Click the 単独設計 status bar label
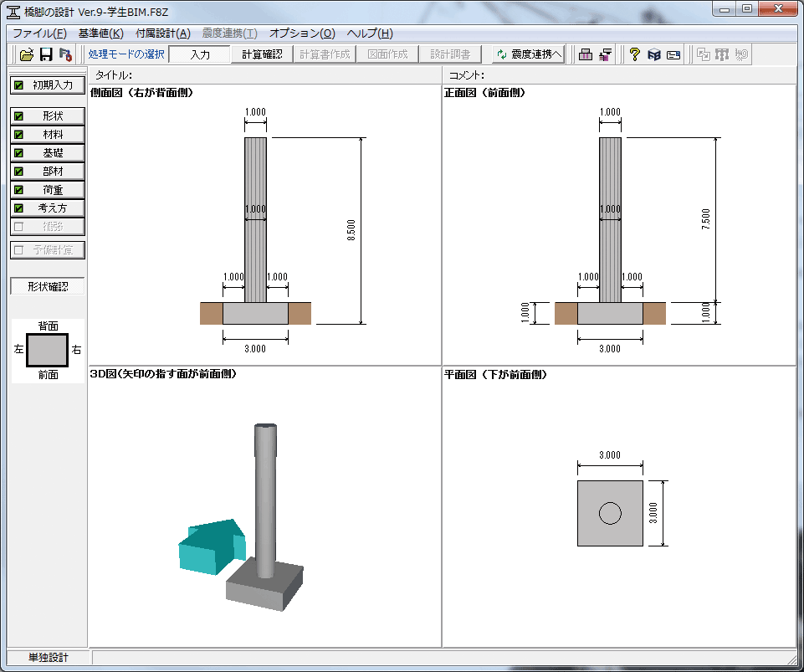Screen dimensions: 804x672 tap(49, 658)
